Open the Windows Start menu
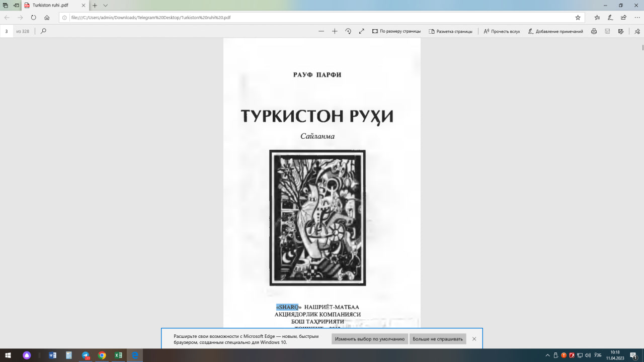Screen dimensions: 644x362 (8, 355)
